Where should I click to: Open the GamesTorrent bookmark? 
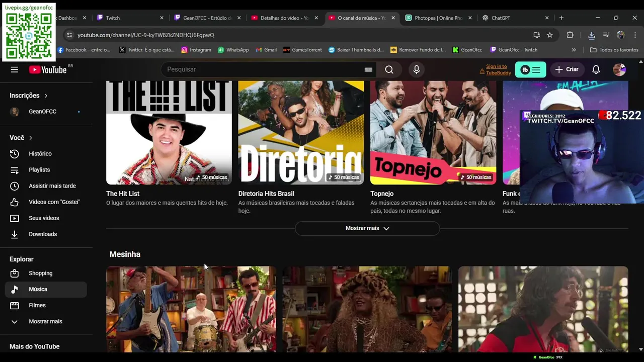tap(302, 50)
